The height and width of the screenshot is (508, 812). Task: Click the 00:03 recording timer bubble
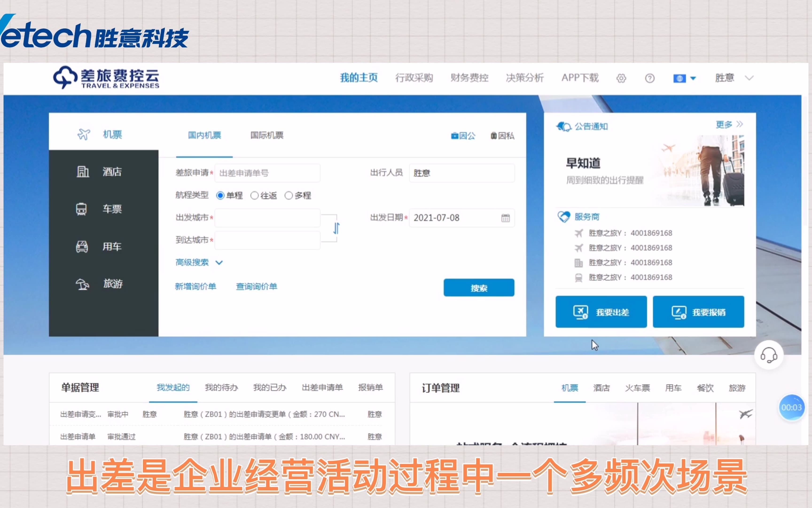coord(792,408)
